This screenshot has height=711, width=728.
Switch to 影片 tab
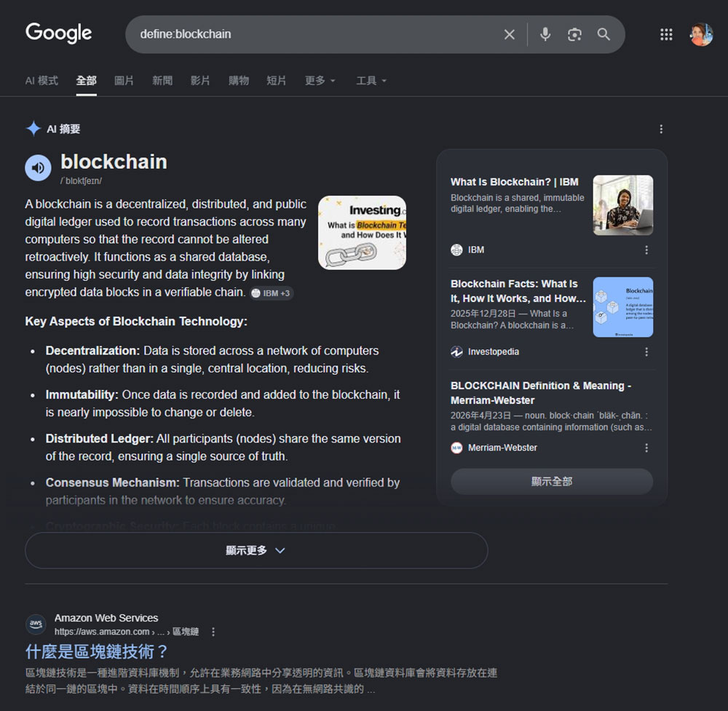(x=200, y=81)
